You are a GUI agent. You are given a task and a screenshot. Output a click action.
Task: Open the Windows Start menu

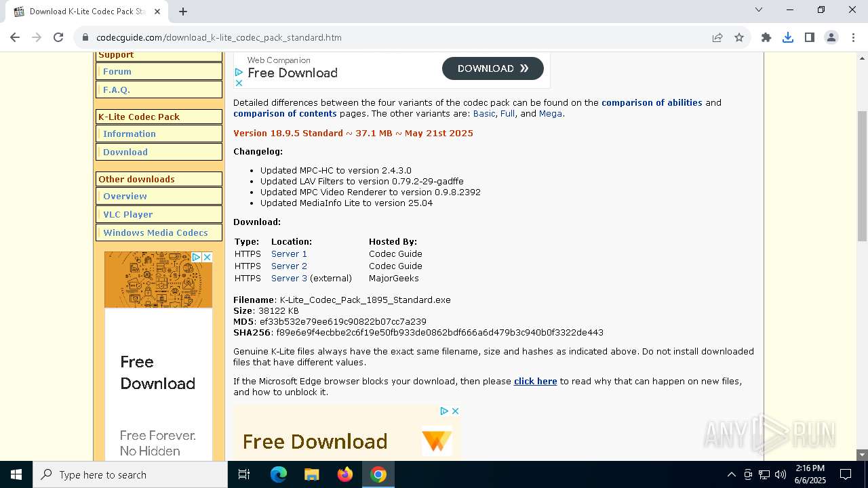click(16, 474)
